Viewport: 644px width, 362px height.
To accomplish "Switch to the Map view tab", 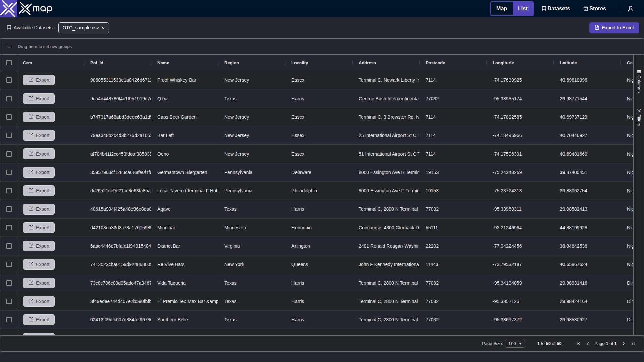I will [x=501, y=9].
